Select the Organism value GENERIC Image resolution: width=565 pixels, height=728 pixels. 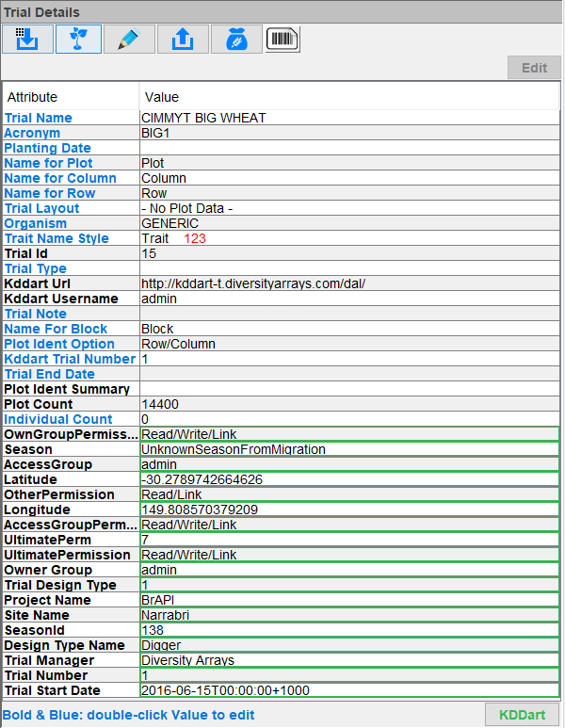[x=349, y=223]
